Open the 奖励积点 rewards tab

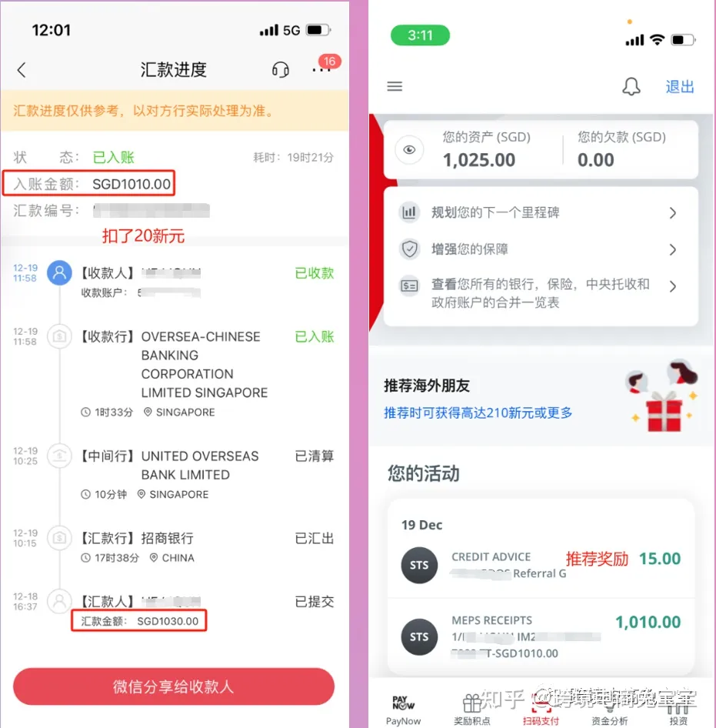[472, 710]
